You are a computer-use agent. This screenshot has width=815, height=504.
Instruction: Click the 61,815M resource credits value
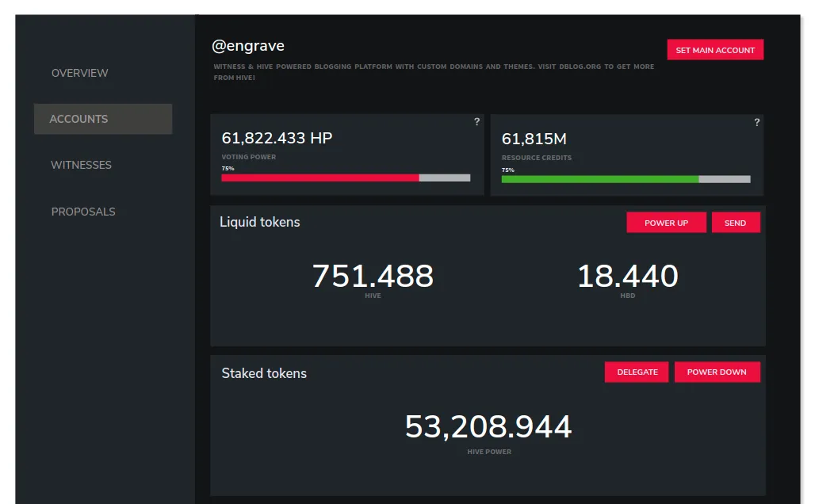(x=534, y=139)
